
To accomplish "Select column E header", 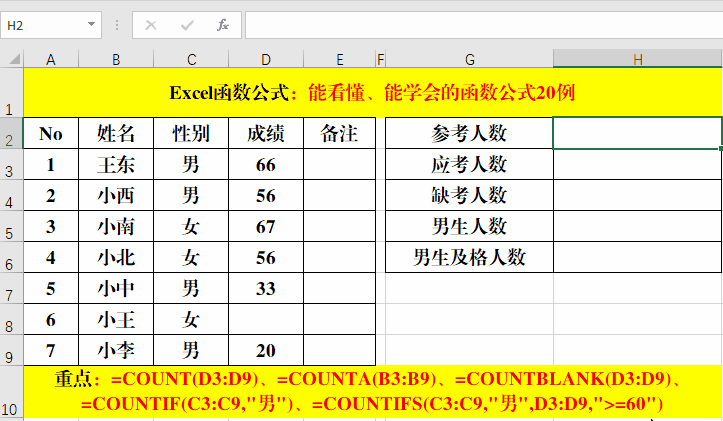I will pos(339,59).
